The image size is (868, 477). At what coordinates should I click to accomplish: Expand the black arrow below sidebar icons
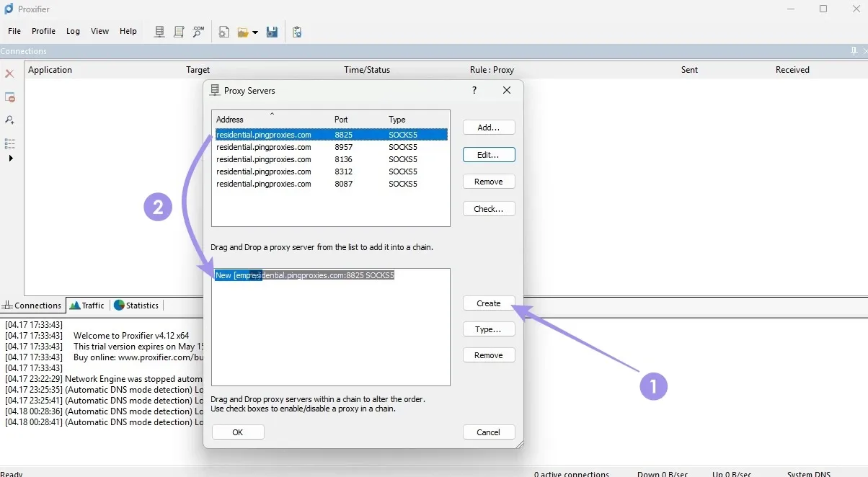11,158
